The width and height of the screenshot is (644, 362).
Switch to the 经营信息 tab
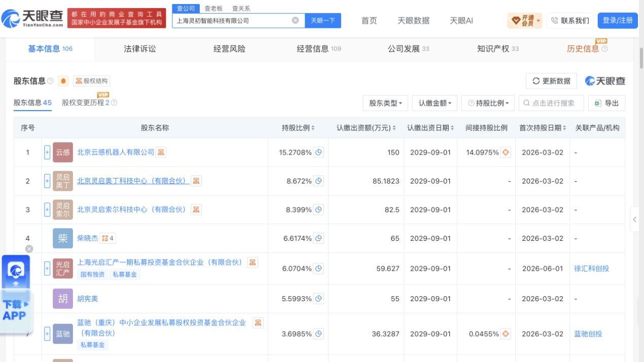[x=319, y=49]
